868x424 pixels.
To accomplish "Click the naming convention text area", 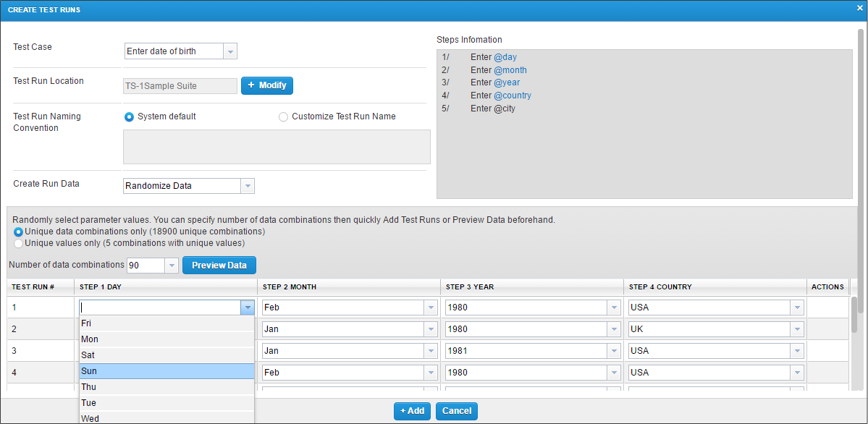I will click(277, 147).
